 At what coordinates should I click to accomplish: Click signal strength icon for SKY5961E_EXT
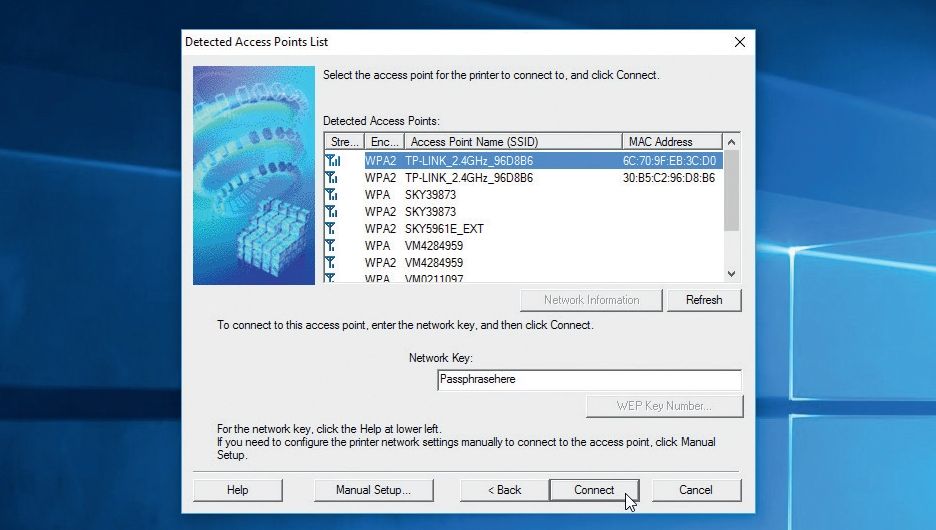(330, 229)
